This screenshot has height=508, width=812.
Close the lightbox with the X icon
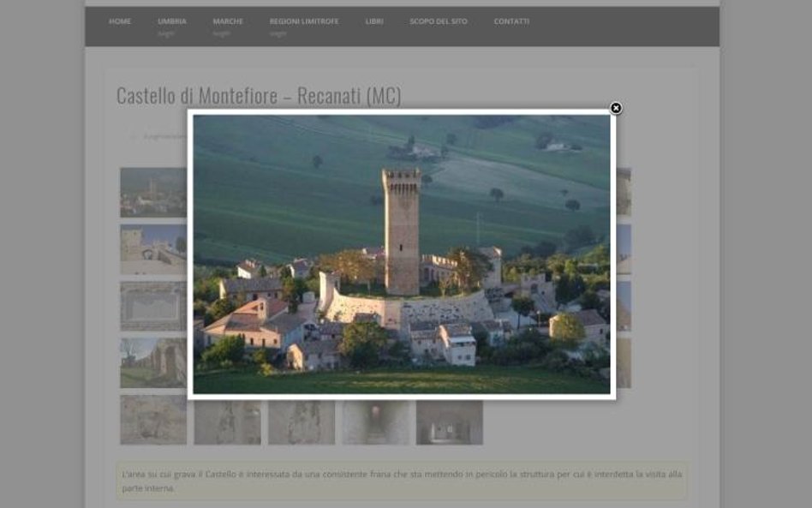pos(616,108)
